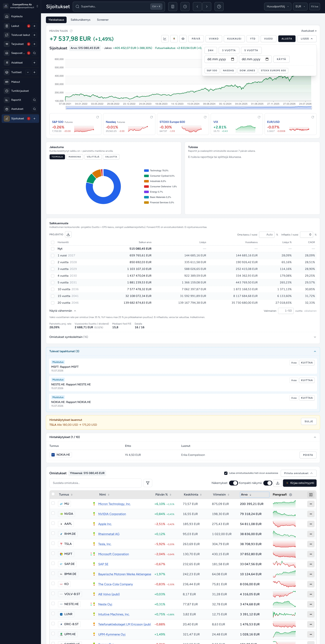
Task: Expand Omistukset symboleittain (16)
Action: [183, 337]
